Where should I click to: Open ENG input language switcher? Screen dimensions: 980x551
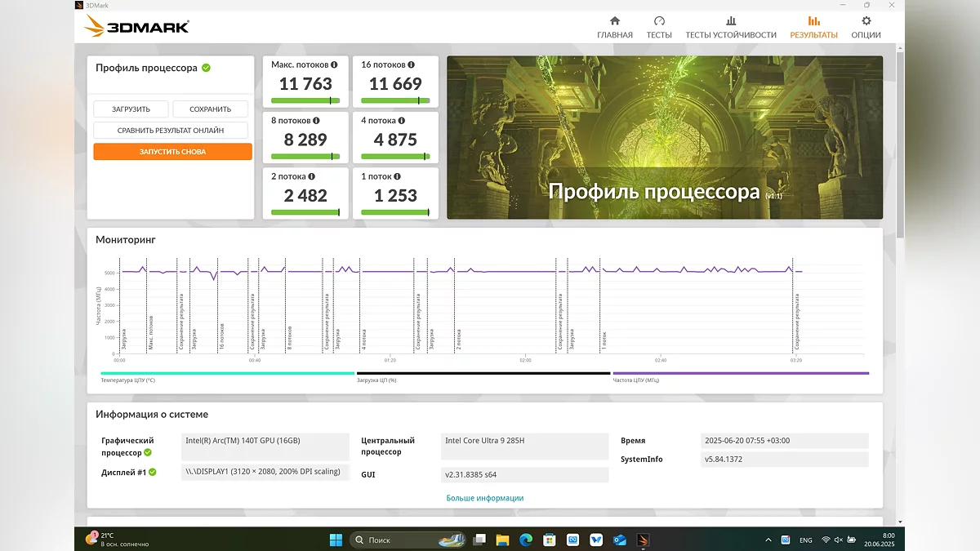point(805,540)
